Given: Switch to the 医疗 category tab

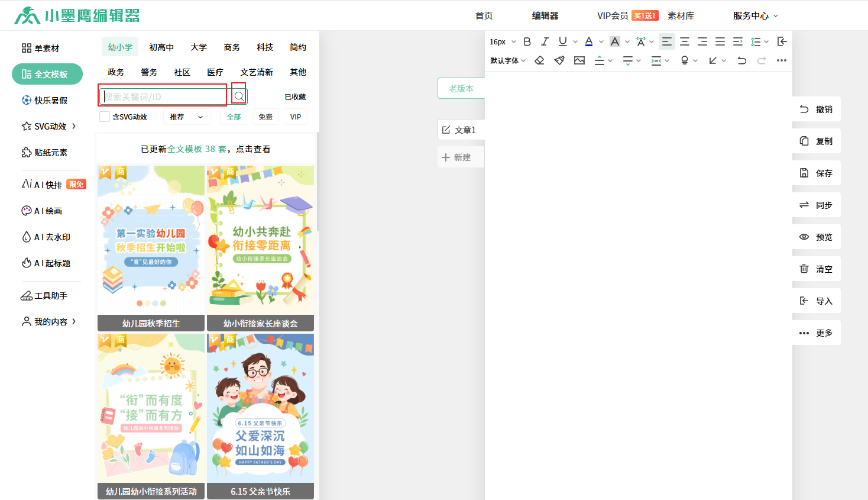Looking at the screenshot, I should pyautogui.click(x=215, y=72).
